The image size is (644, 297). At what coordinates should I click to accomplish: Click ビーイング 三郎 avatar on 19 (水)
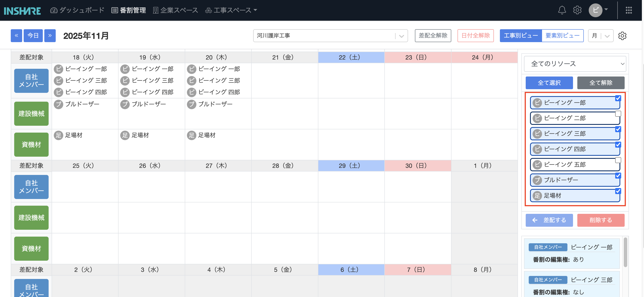click(x=125, y=81)
